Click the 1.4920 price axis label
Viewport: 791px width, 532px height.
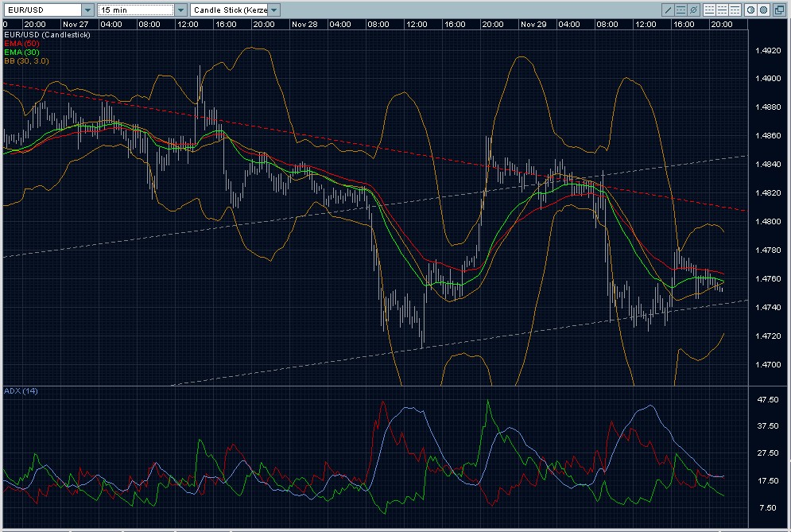[768, 50]
